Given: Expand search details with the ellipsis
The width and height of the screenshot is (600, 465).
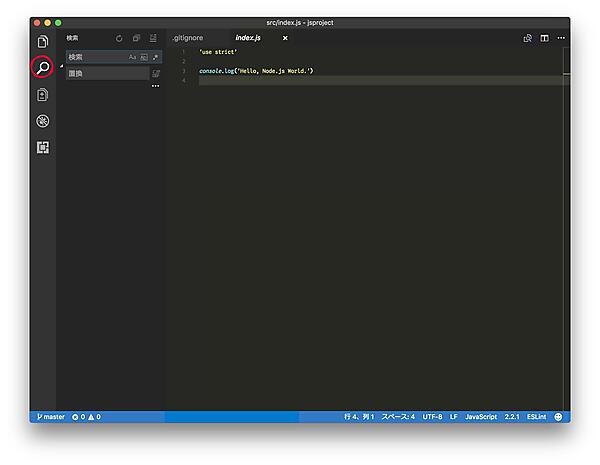Looking at the screenshot, I should tap(155, 86).
